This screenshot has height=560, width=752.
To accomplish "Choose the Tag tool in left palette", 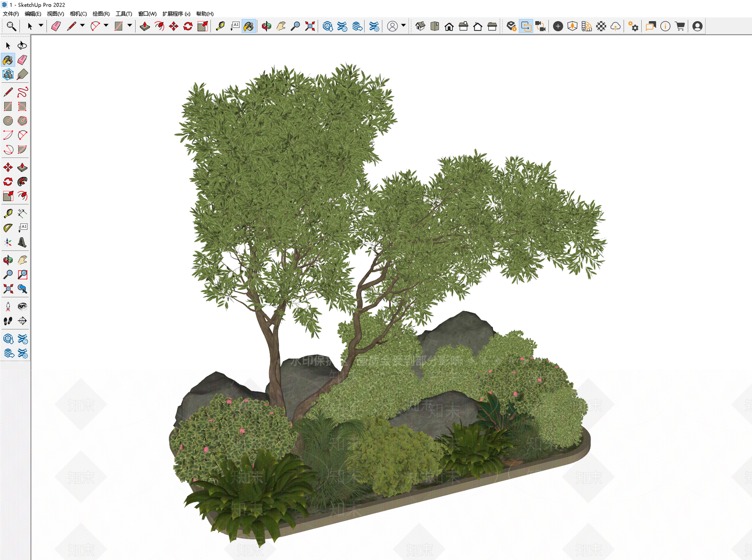I will pyautogui.click(x=22, y=74).
